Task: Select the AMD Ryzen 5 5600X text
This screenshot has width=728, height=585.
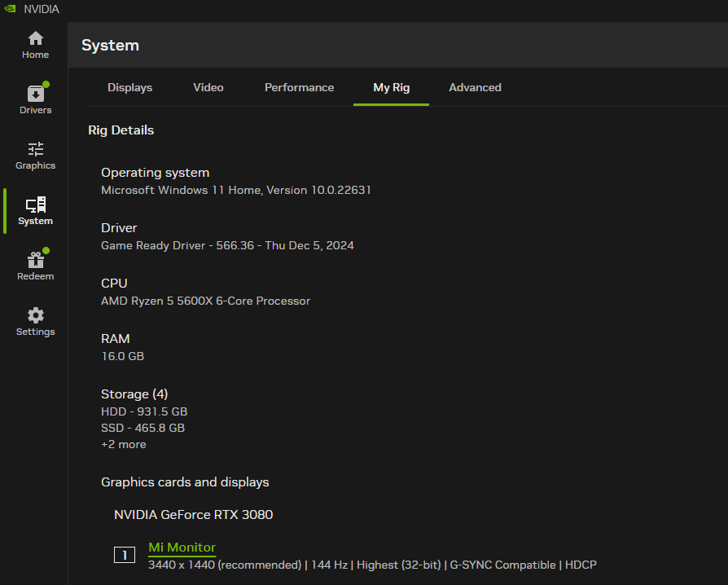Action: coord(205,301)
